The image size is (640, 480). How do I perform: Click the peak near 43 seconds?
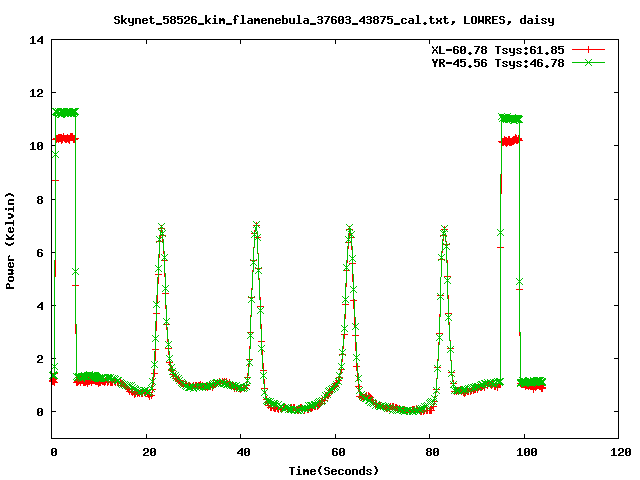[x=256, y=225]
